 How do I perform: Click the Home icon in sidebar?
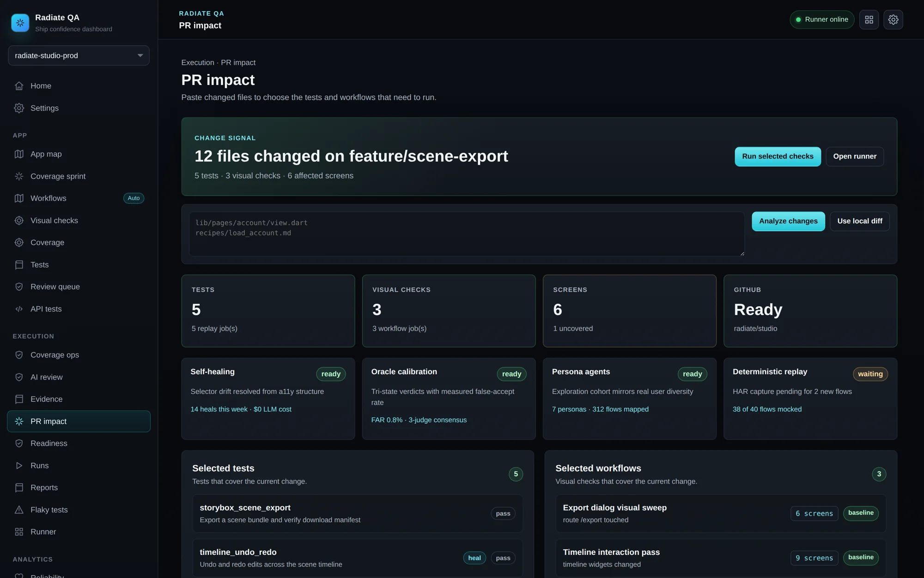point(19,86)
